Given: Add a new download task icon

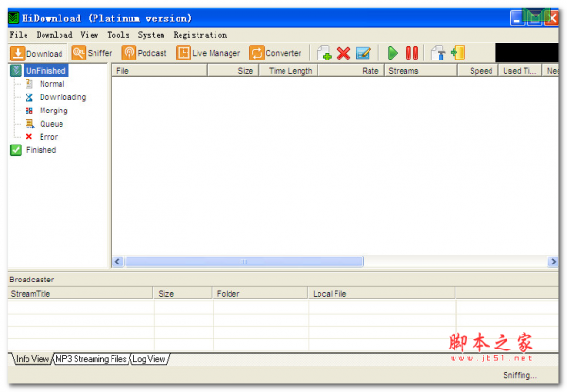Looking at the screenshot, I should (x=324, y=53).
